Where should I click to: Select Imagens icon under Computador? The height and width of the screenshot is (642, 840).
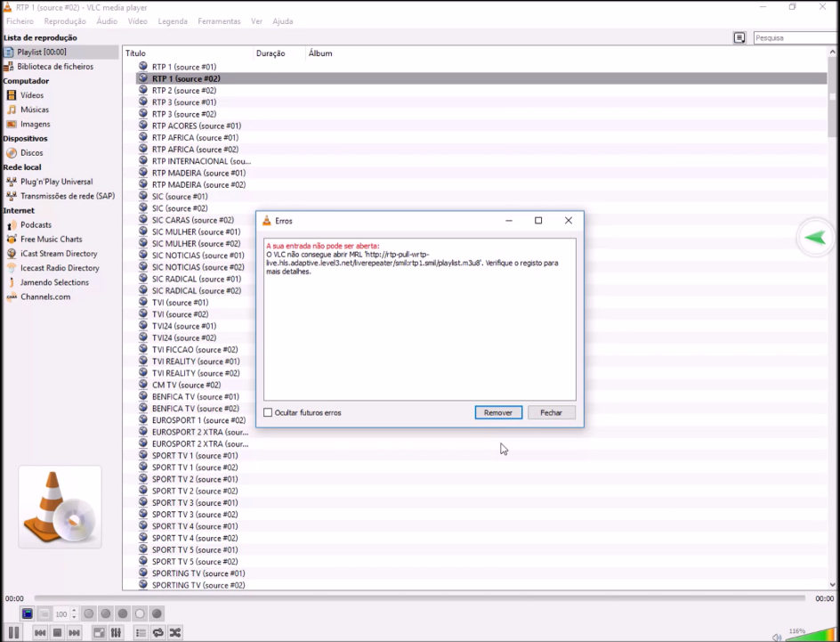[12, 124]
